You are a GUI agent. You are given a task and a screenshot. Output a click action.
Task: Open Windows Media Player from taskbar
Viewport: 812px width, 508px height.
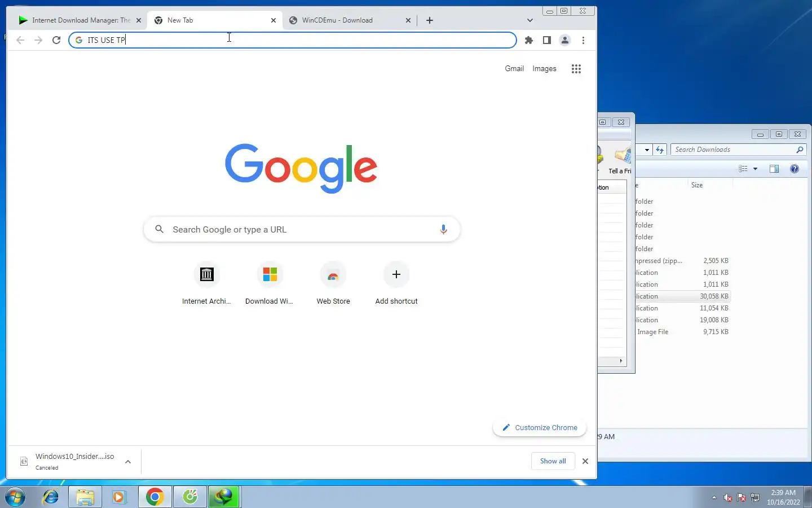pos(119,497)
